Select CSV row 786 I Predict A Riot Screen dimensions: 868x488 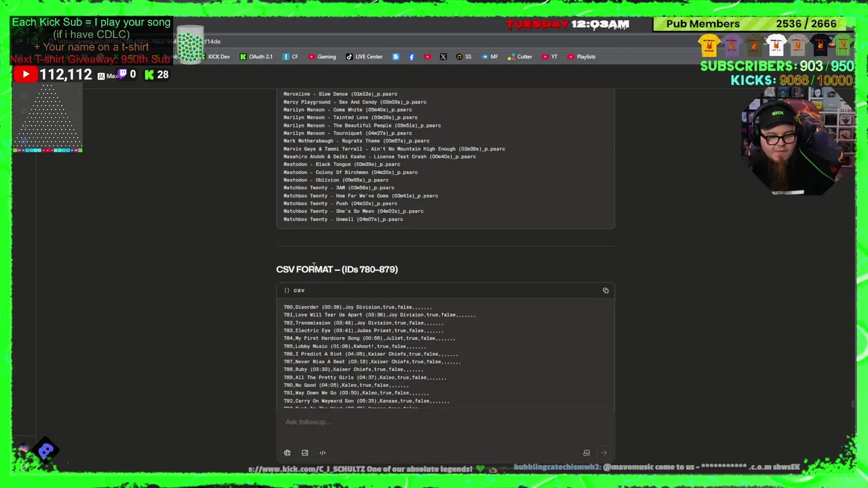(x=371, y=354)
